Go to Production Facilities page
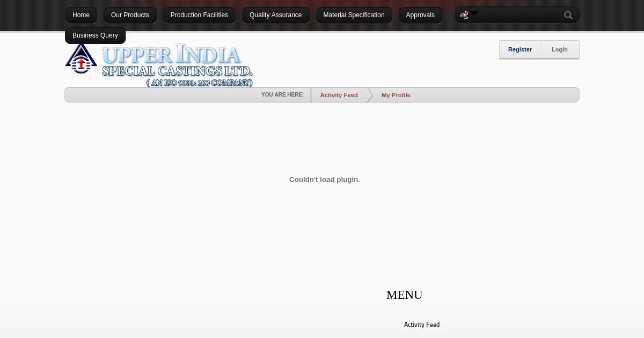This screenshot has height=338, width=644. 199,15
